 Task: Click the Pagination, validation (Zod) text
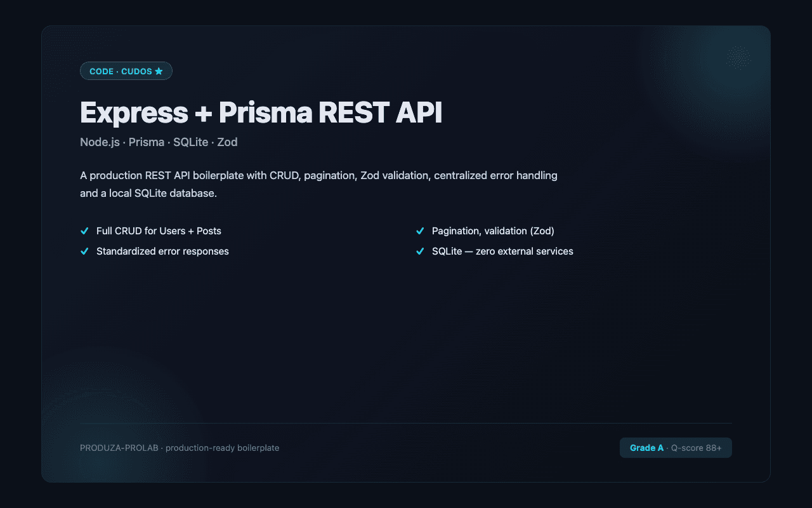coord(493,231)
